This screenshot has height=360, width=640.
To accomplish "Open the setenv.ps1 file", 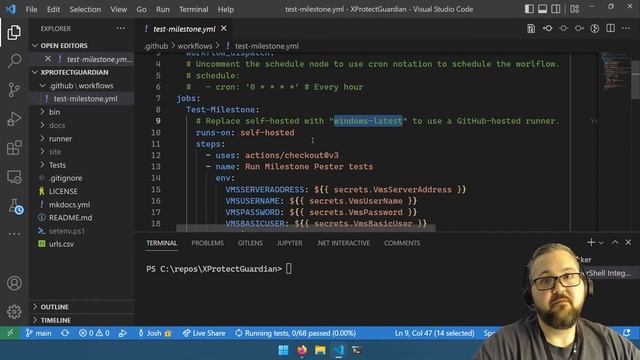I will point(67,231).
